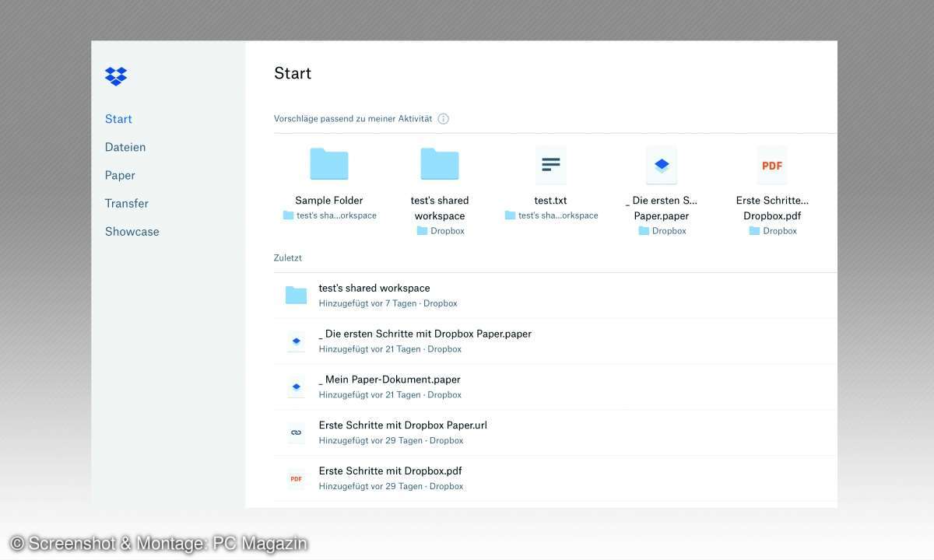Click Hinzugefügt vor 29 Tagen under Paper.url
Image resolution: width=934 pixels, height=560 pixels.
(370, 440)
